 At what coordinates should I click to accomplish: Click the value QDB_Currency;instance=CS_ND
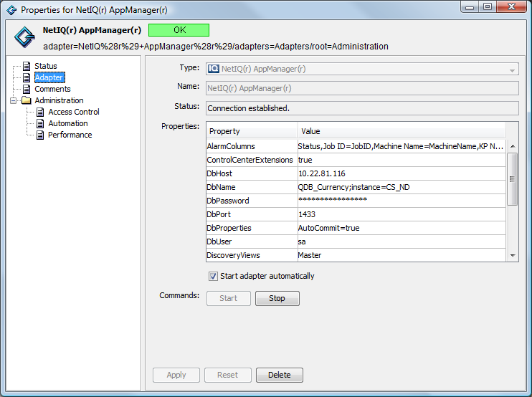point(354,187)
